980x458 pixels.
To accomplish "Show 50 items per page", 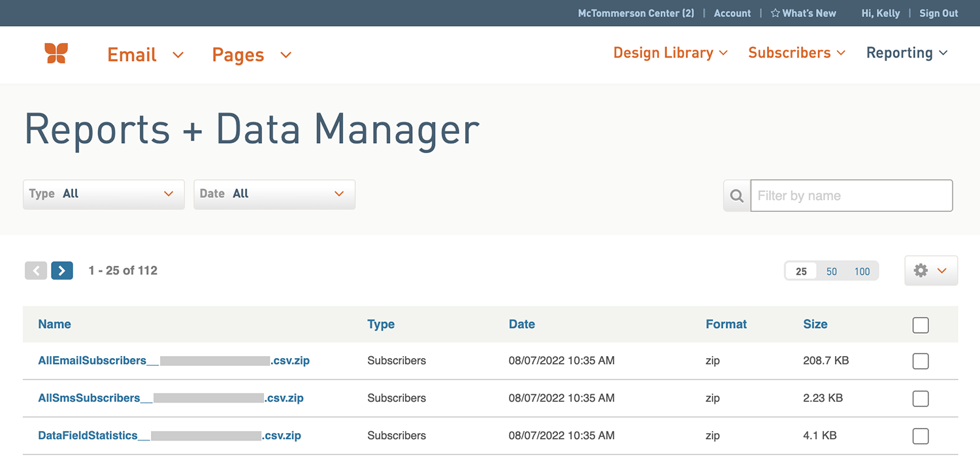I will pyautogui.click(x=832, y=271).
